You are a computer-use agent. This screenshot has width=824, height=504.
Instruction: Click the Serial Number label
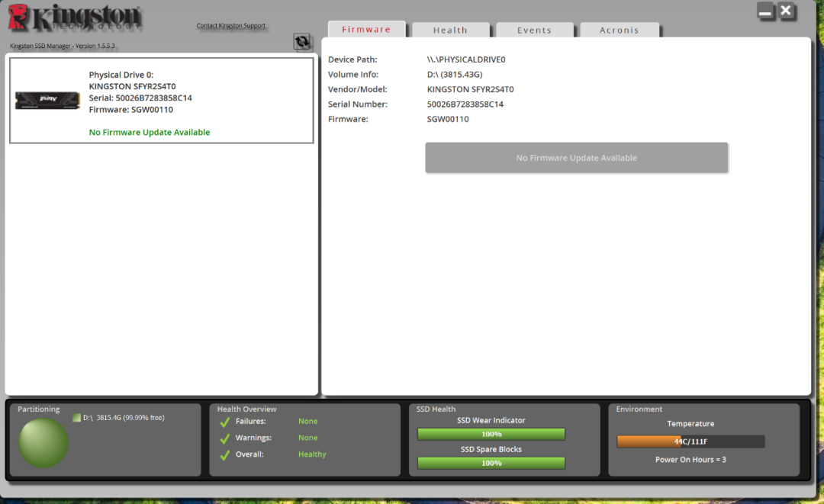click(358, 104)
